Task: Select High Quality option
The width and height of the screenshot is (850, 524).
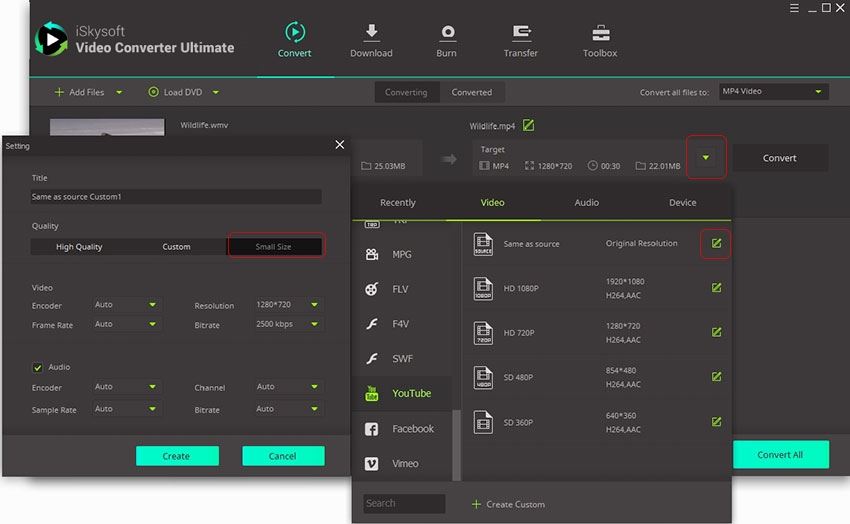Action: 79,247
